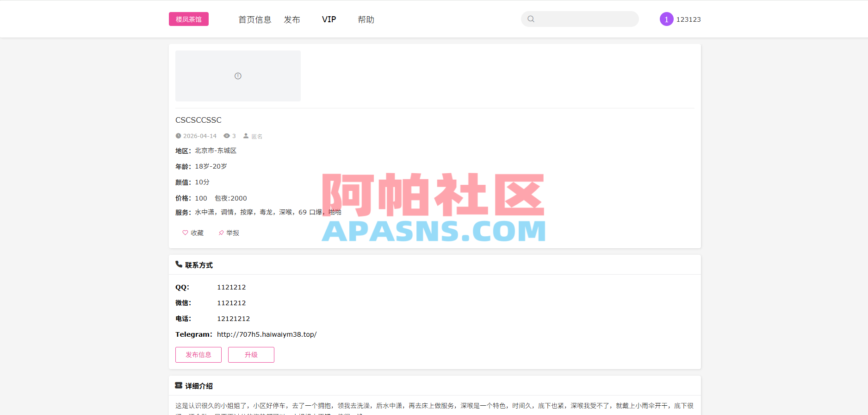Click the phone icon beside 联系方式

click(179, 264)
